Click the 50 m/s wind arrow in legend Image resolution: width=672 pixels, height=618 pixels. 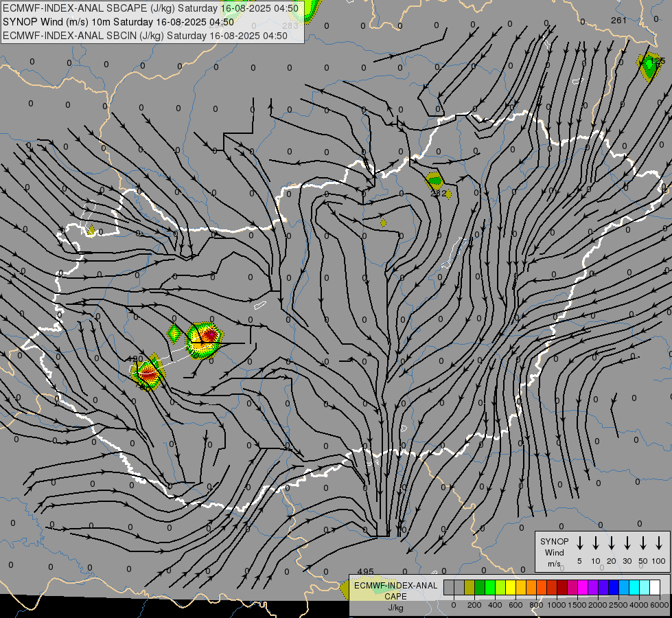point(643,542)
